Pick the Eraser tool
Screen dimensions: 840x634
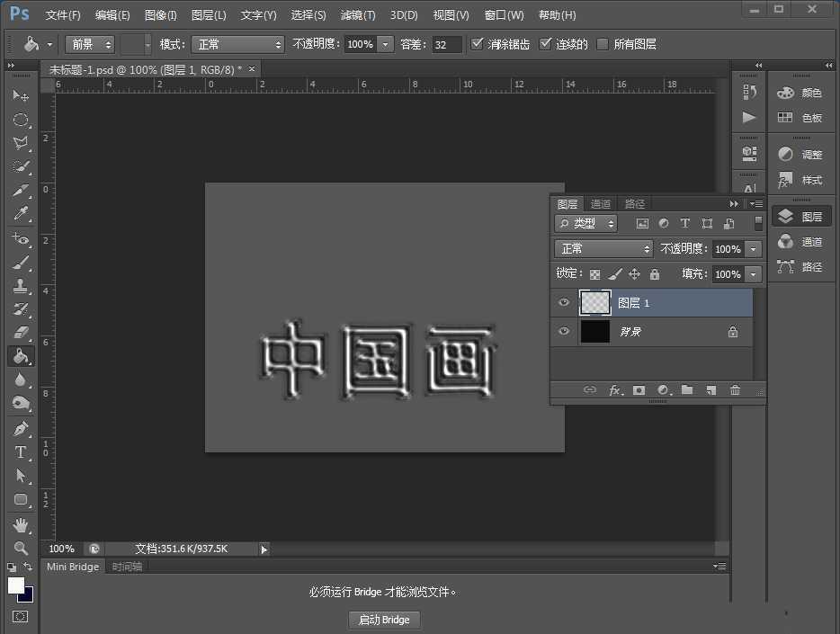pyautogui.click(x=22, y=331)
